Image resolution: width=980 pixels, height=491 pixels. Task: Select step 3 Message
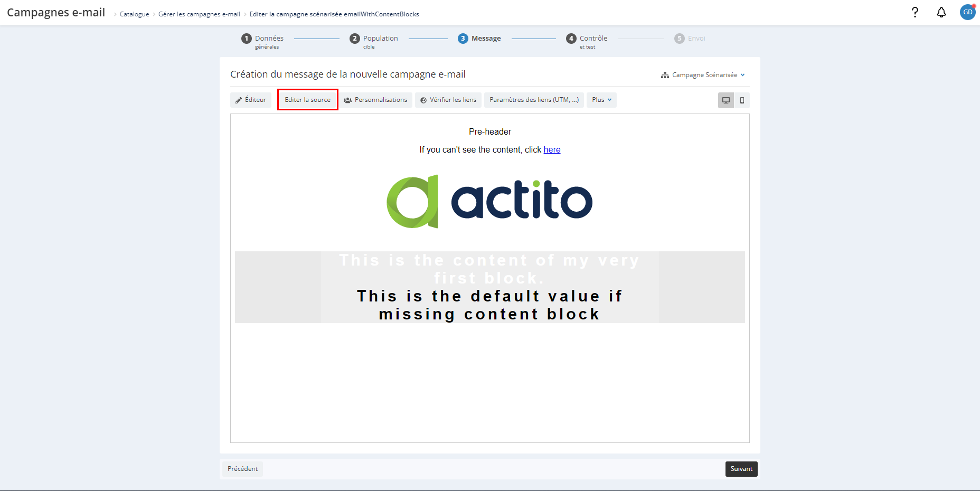[x=479, y=39]
